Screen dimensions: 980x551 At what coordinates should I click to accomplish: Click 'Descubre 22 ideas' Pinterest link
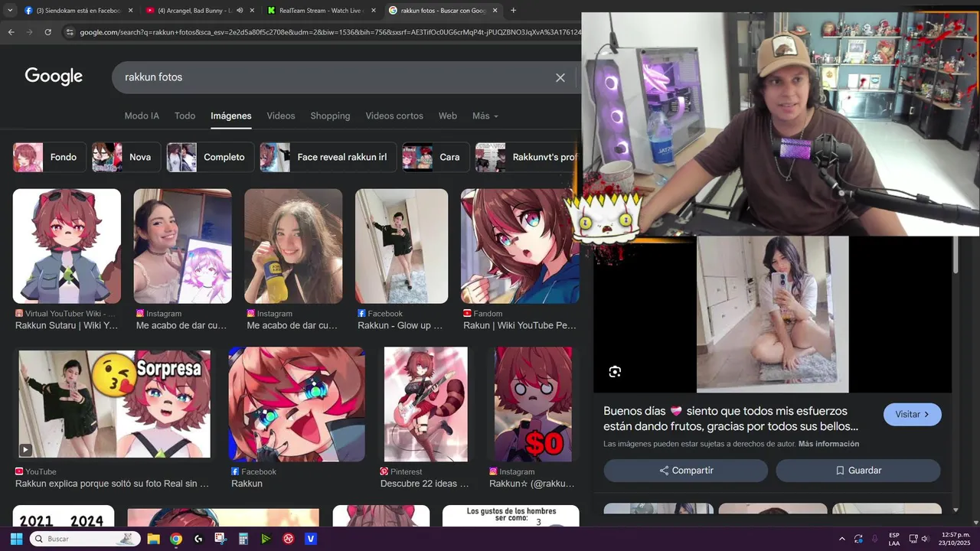pos(424,484)
